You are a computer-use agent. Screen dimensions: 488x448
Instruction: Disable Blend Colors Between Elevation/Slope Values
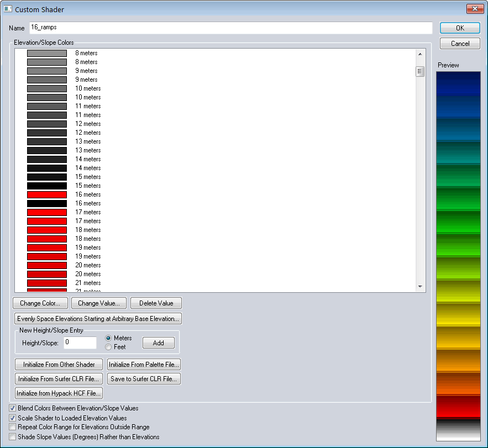pyautogui.click(x=13, y=408)
